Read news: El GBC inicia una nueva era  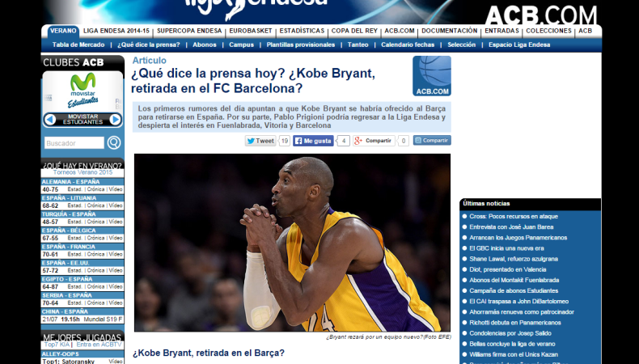(506, 248)
